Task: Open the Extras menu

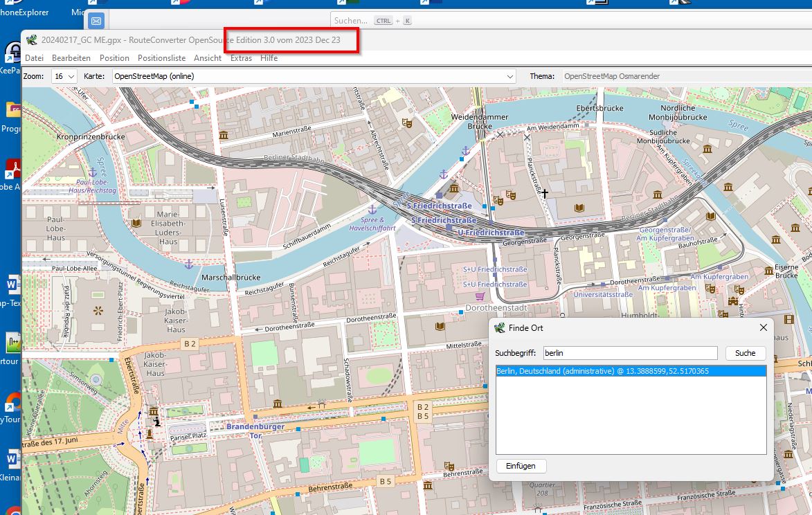Action: point(241,58)
